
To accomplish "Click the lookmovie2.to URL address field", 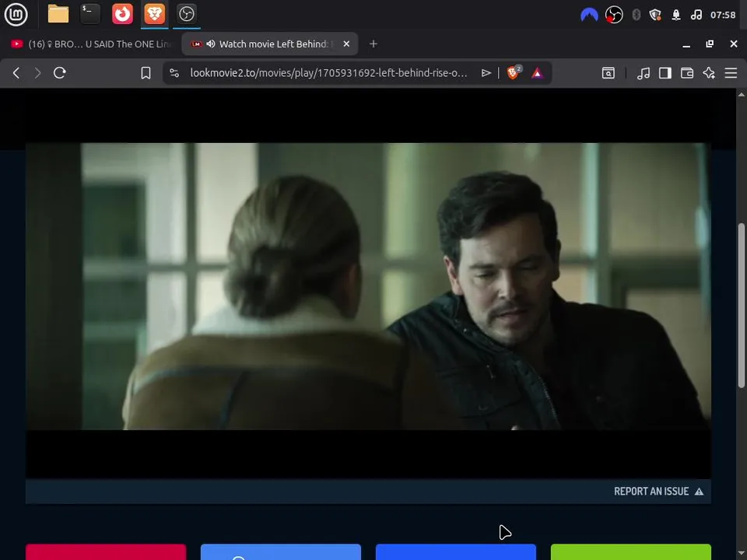I will 328,73.
